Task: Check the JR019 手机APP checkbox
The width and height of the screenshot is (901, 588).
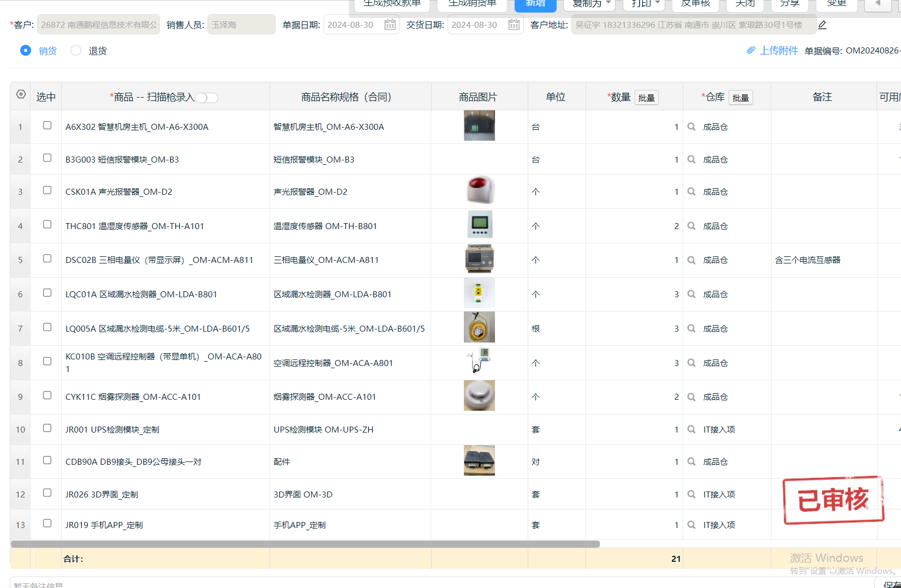Action: pyautogui.click(x=47, y=523)
